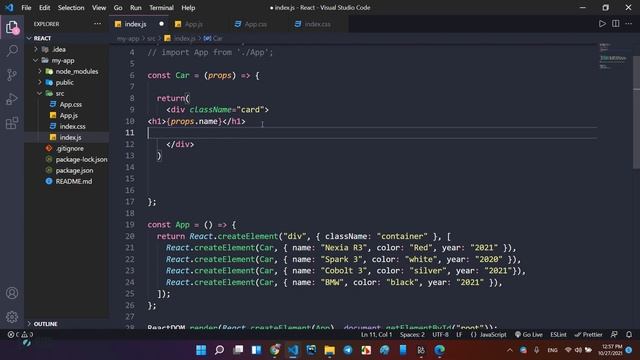The height and width of the screenshot is (360, 640).
Task: Open the Terminal menu
Action: coord(161,8)
